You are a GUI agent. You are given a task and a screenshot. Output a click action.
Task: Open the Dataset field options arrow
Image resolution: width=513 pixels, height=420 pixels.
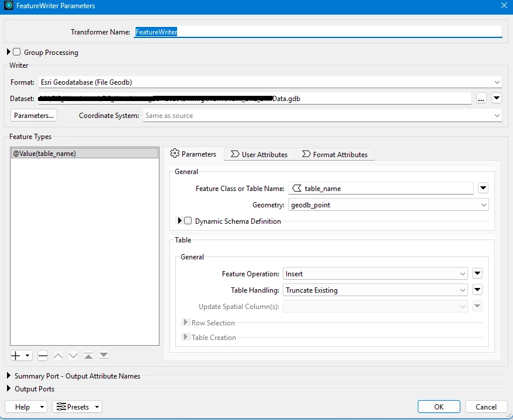point(497,98)
